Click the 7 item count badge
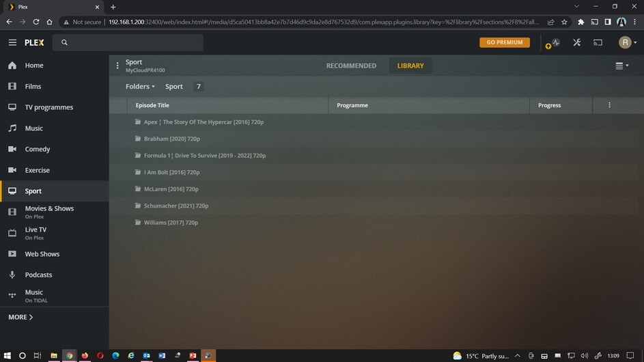 pos(198,86)
